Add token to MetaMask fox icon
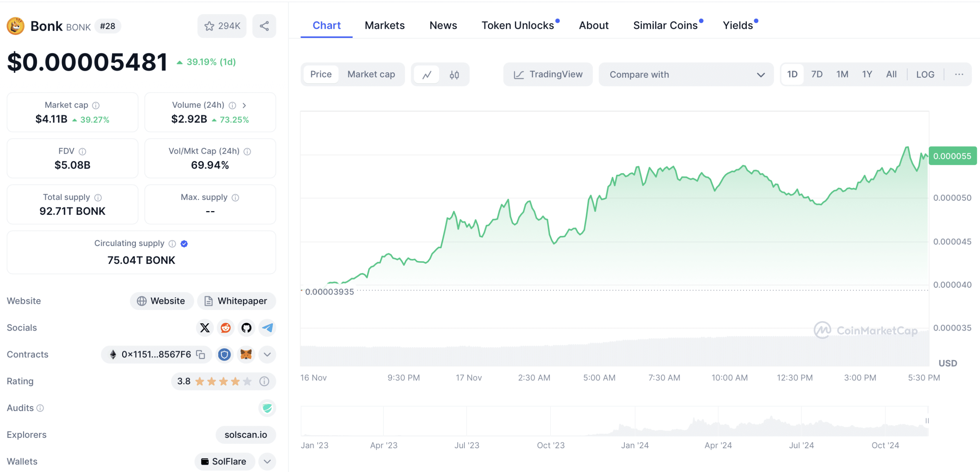The image size is (980, 472). (x=246, y=355)
